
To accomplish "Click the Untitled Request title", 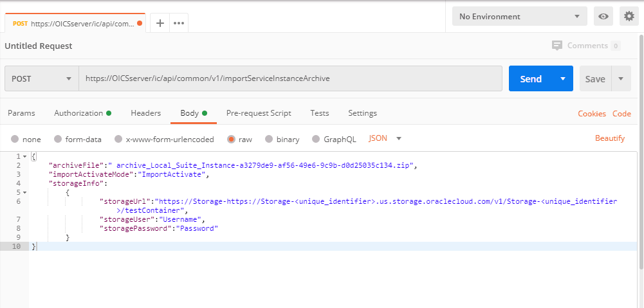I will coord(38,46).
